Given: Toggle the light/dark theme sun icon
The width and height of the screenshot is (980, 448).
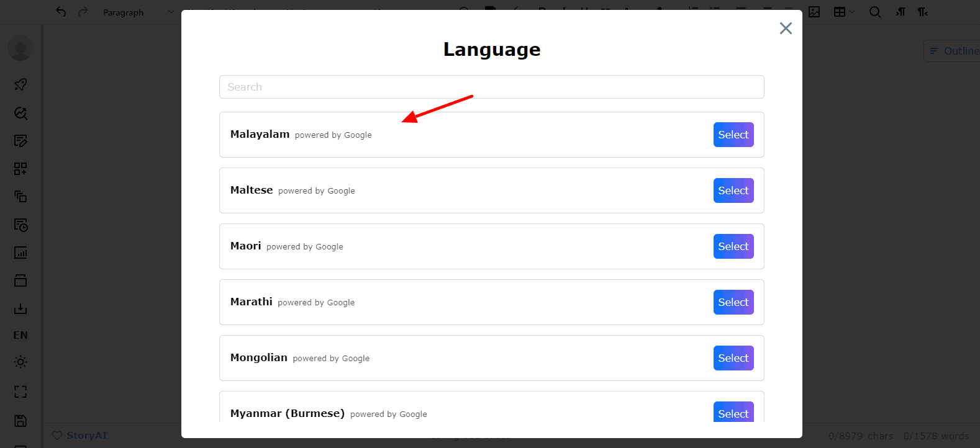Looking at the screenshot, I should click(20, 362).
